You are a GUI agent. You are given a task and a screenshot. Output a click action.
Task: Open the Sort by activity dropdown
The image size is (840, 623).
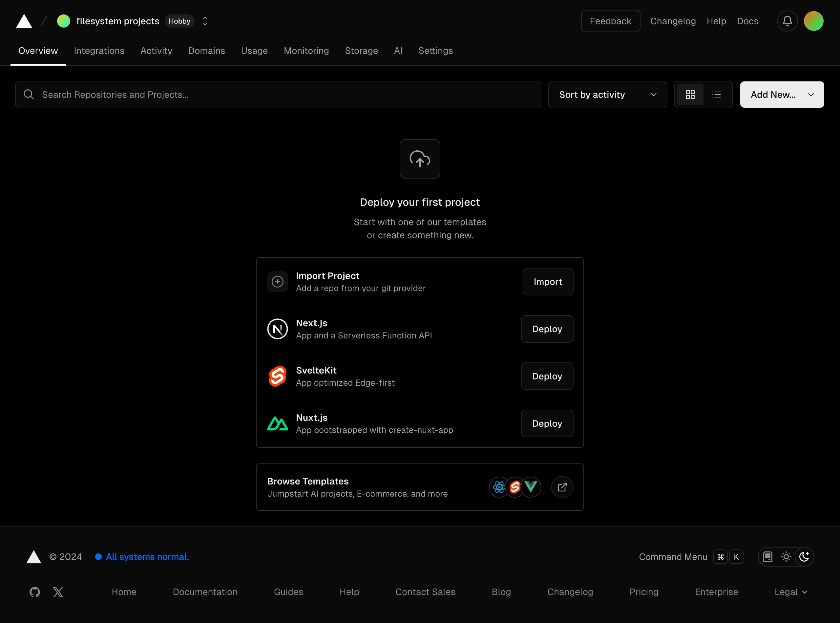(607, 95)
